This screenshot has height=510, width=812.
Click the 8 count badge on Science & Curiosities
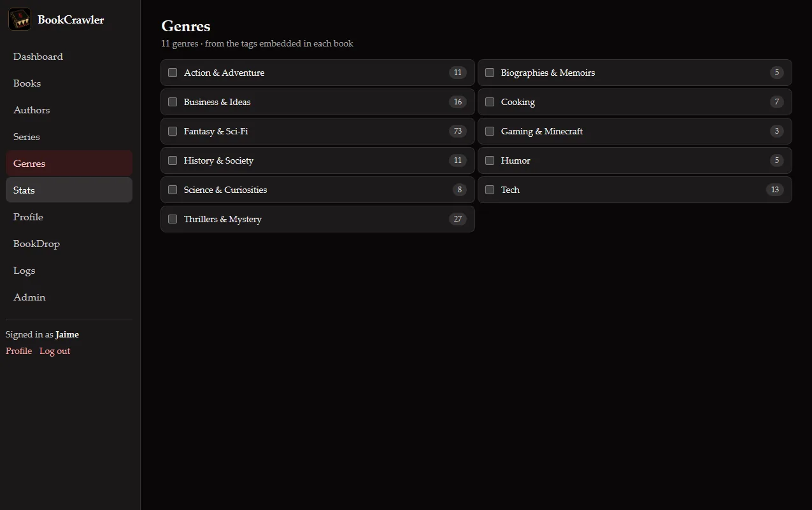click(x=460, y=190)
